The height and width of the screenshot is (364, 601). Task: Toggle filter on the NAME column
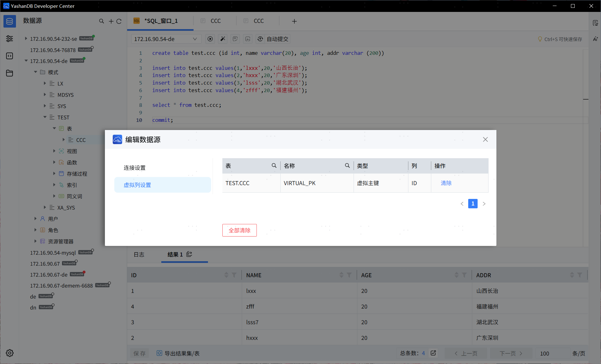pos(349,275)
